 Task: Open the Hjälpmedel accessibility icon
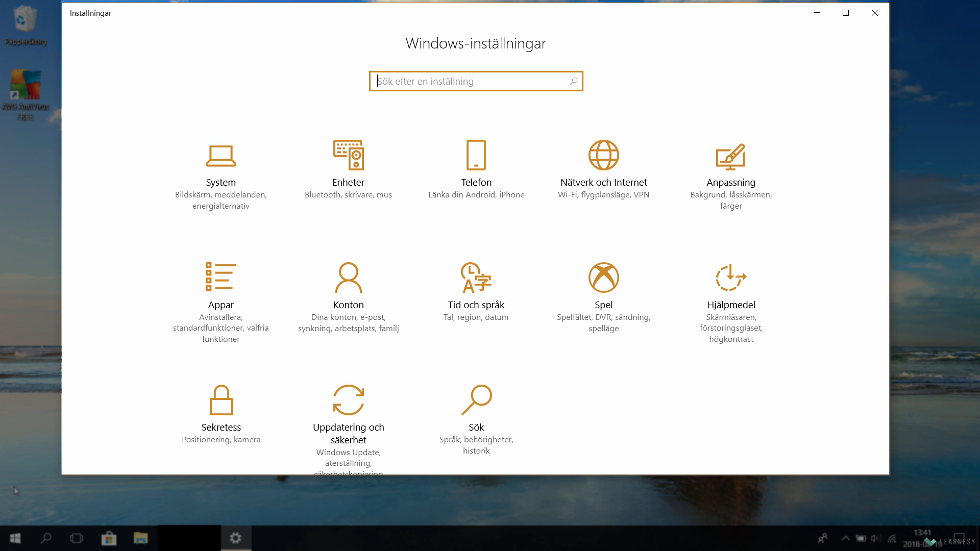coord(731,277)
